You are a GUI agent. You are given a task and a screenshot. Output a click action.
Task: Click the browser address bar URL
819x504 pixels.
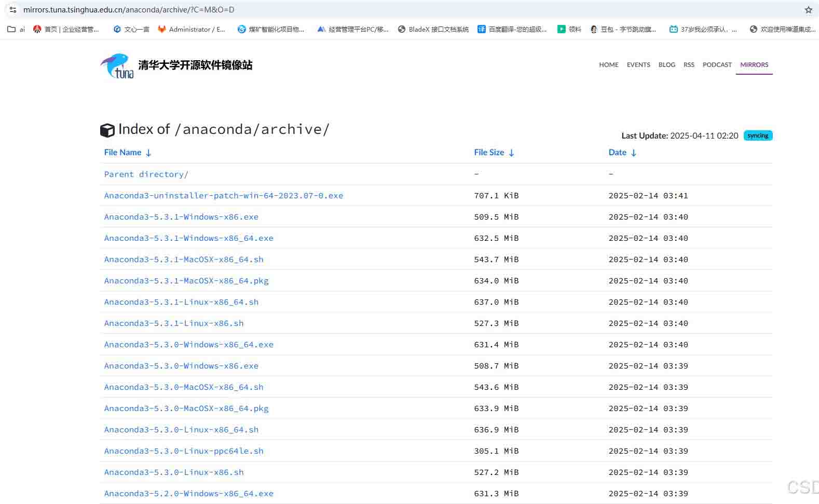pyautogui.click(x=129, y=10)
